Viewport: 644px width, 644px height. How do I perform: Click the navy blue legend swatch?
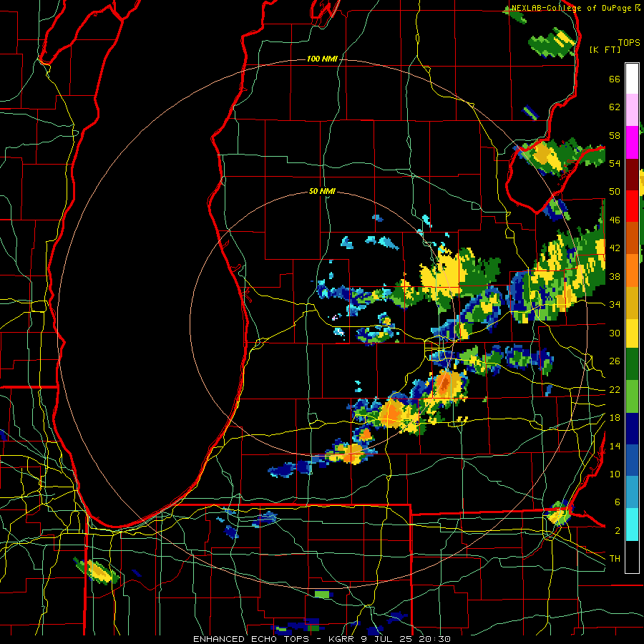point(632,429)
